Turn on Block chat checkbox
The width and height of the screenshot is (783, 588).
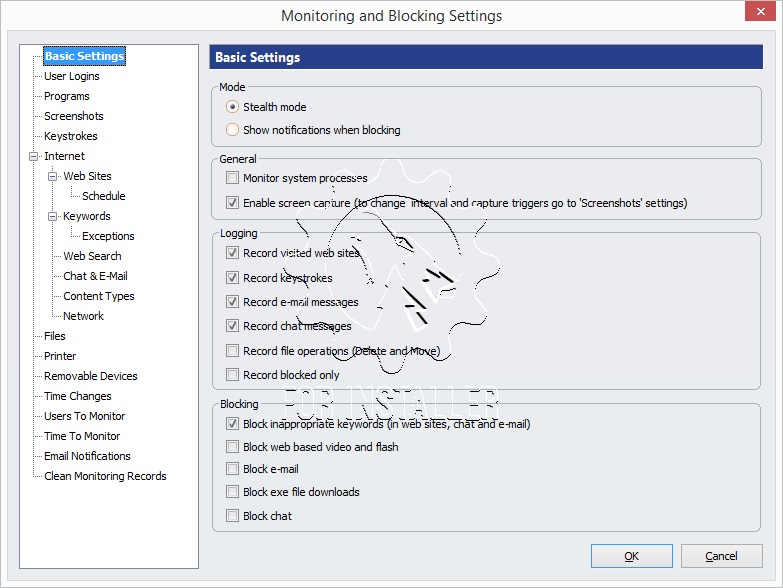click(x=233, y=516)
